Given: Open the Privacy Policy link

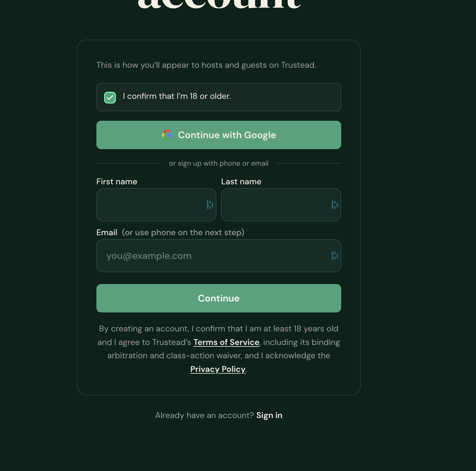Looking at the screenshot, I should point(218,369).
